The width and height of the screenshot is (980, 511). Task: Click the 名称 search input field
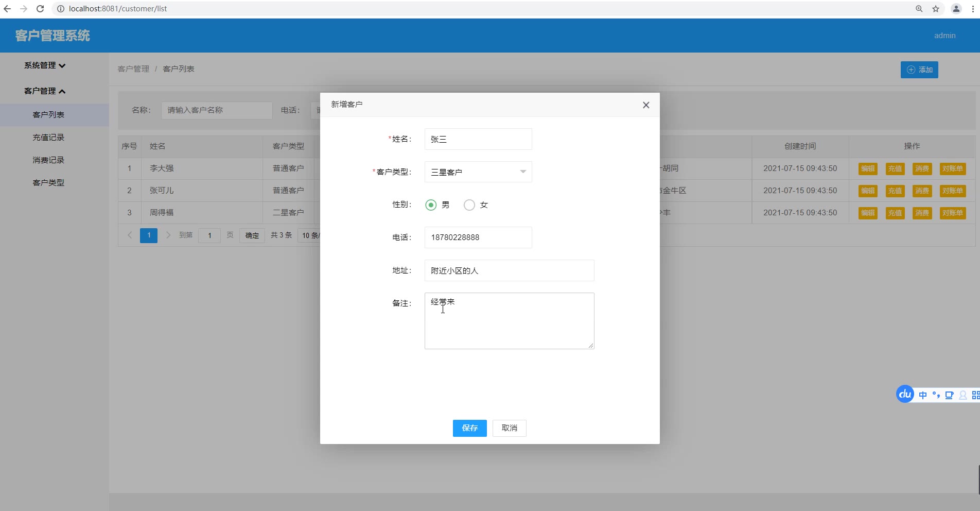[x=217, y=110]
